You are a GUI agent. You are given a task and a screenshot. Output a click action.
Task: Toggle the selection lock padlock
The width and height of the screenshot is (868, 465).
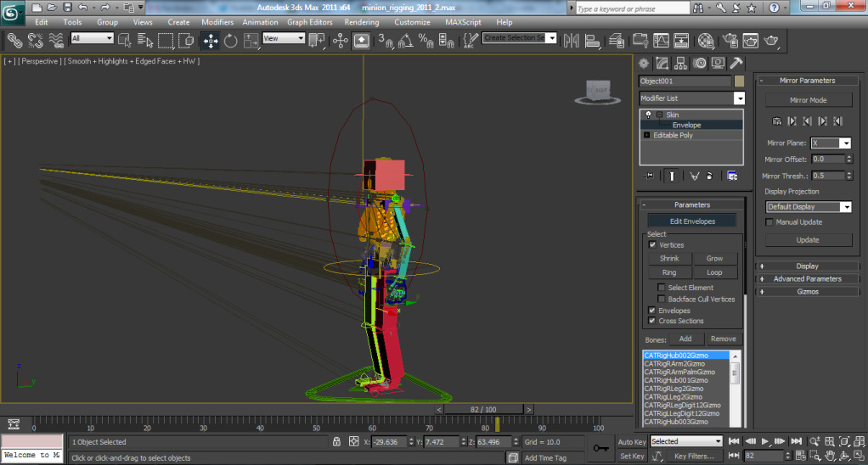[336, 442]
